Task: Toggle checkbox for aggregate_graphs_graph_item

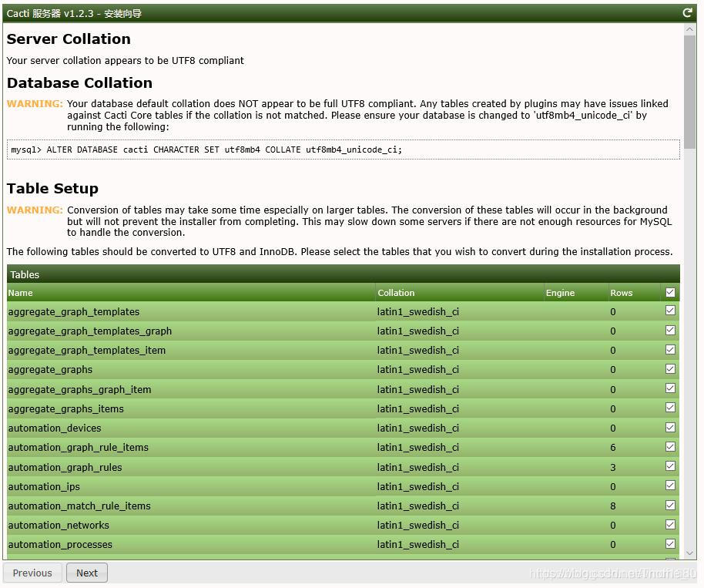Action: [670, 388]
